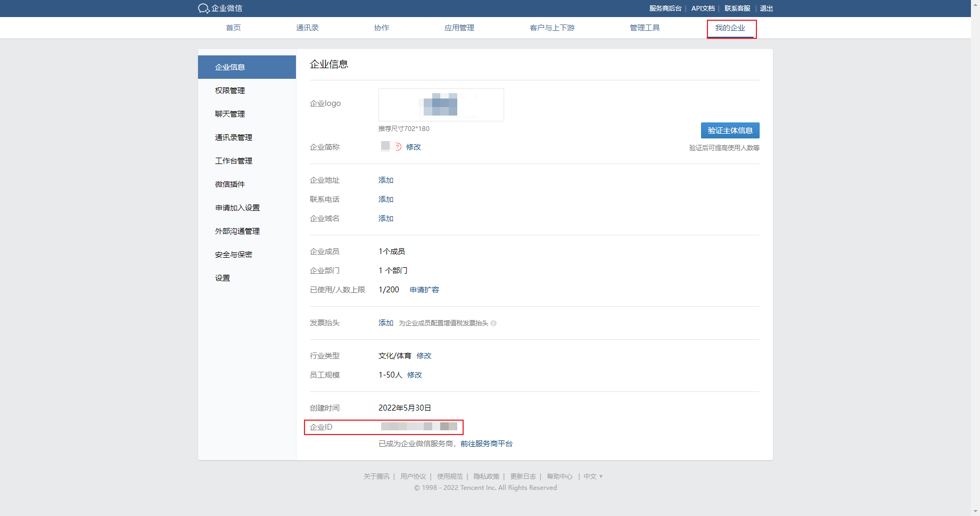Go to 客户与上下游 tab

coord(552,28)
